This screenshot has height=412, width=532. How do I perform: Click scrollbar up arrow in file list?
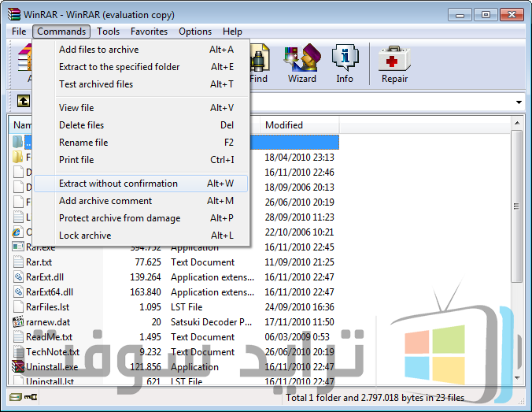pyautogui.click(x=517, y=123)
